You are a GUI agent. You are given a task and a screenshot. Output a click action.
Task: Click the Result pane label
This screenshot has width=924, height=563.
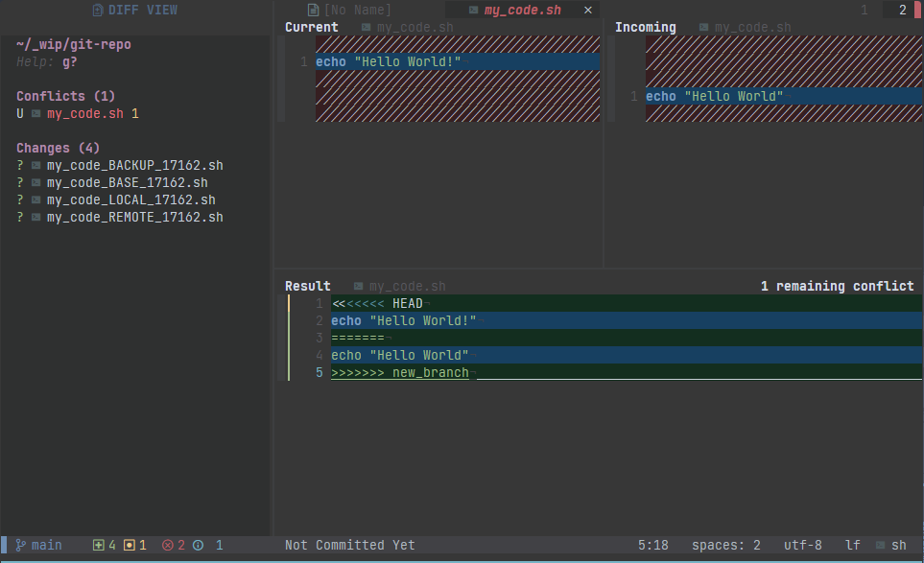pos(308,286)
